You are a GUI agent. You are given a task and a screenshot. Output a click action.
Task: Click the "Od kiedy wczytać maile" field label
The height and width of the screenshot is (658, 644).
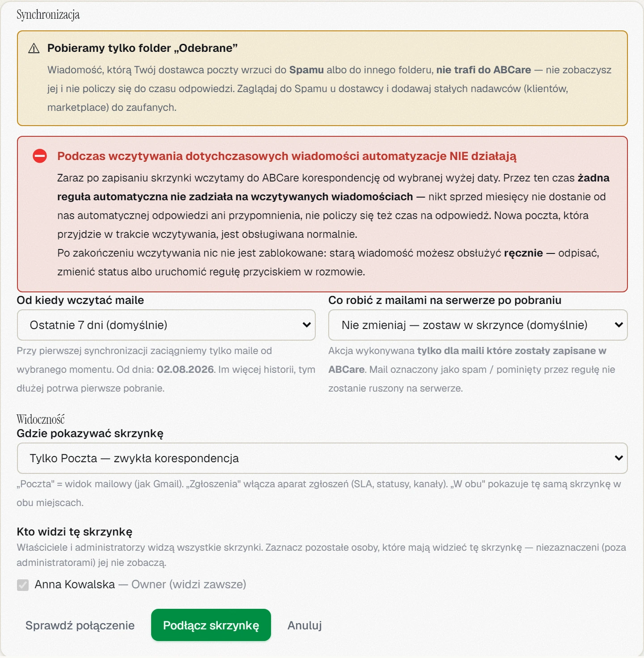[x=80, y=300]
